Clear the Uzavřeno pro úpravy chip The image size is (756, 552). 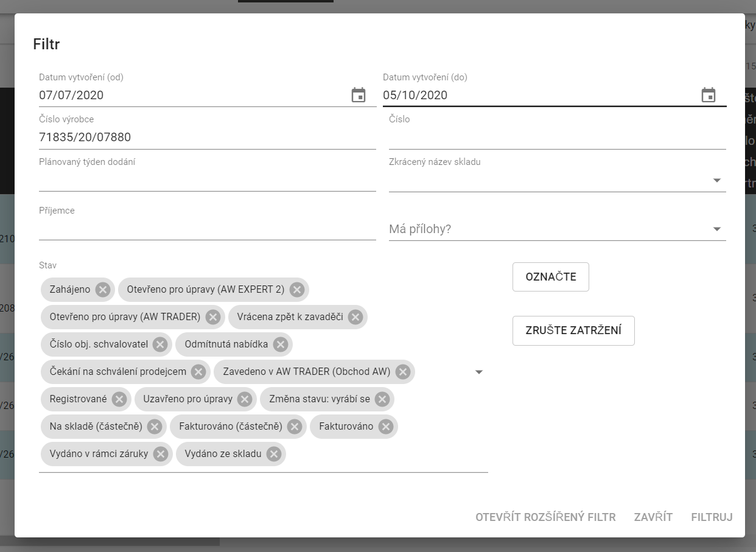point(245,399)
